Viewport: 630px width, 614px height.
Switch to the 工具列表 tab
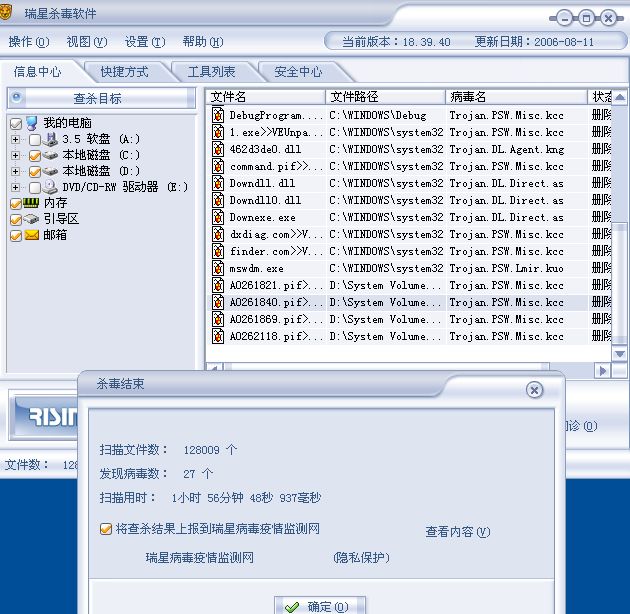[x=211, y=72]
